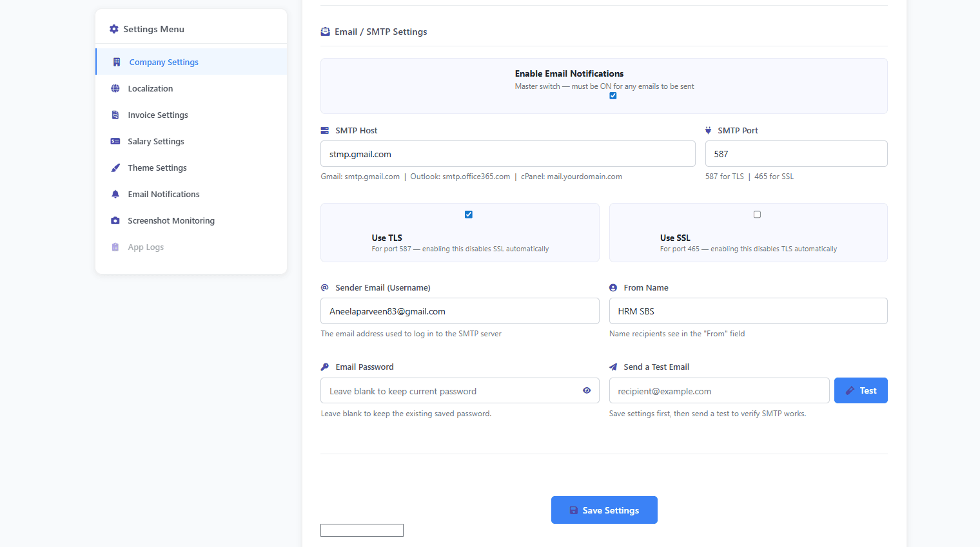Click the '587 for TLS' hint
This screenshot has height=547, width=980.
(x=725, y=177)
